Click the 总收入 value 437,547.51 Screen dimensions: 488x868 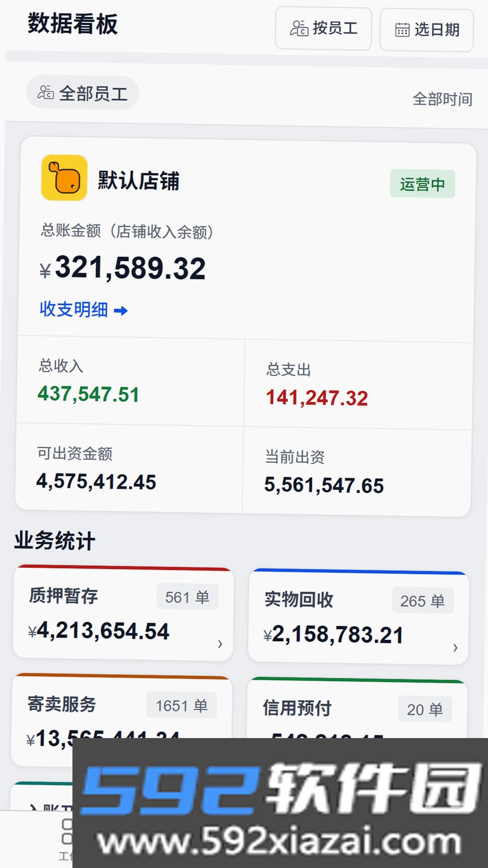[x=88, y=394]
